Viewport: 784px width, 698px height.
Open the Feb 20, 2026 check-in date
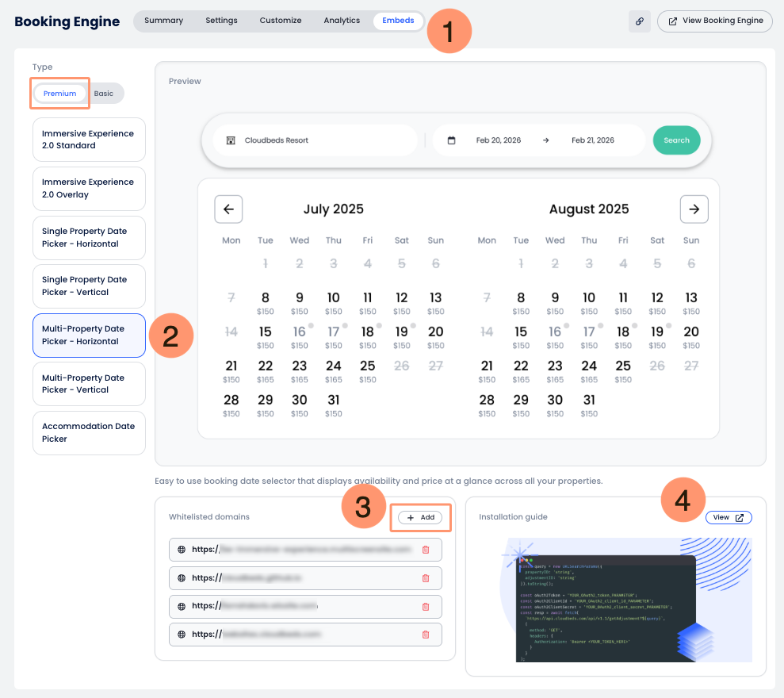[x=498, y=140]
